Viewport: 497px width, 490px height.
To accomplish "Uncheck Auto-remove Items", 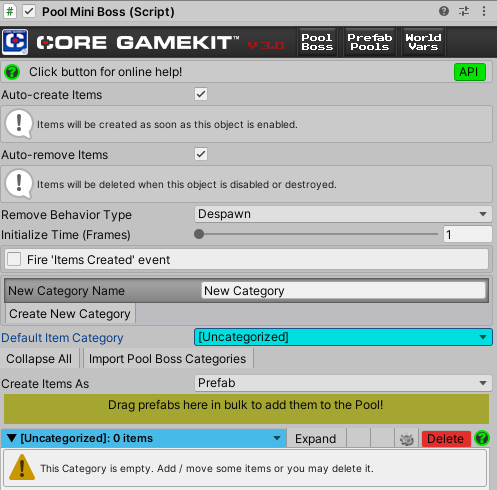I will pyautogui.click(x=201, y=154).
